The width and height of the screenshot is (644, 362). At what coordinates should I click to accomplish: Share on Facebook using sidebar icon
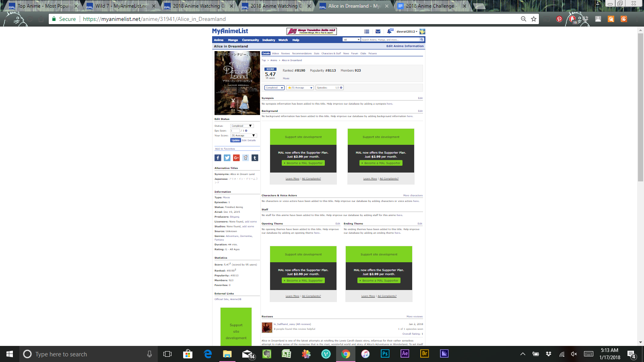218,158
